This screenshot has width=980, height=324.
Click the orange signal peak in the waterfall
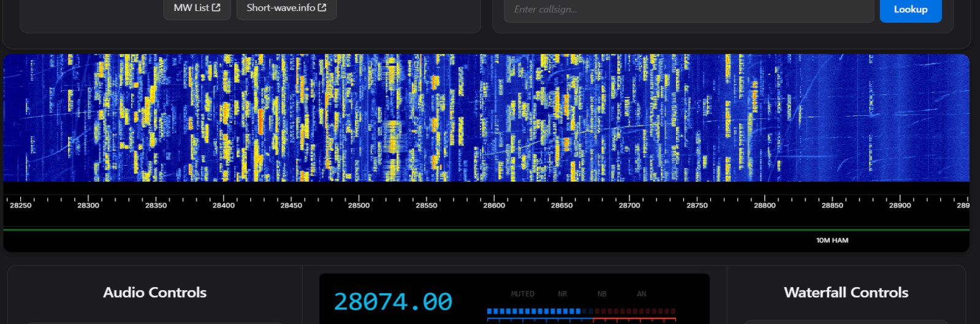260,121
